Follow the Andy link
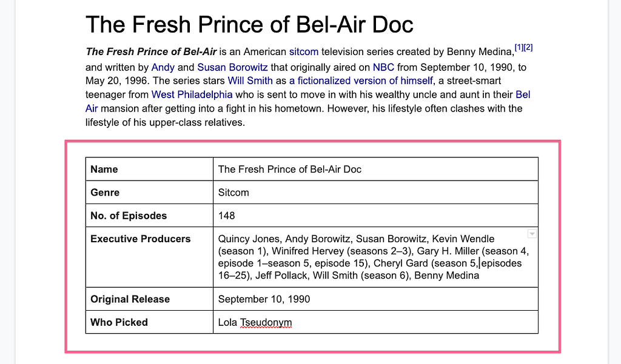621x364 pixels. [x=163, y=67]
